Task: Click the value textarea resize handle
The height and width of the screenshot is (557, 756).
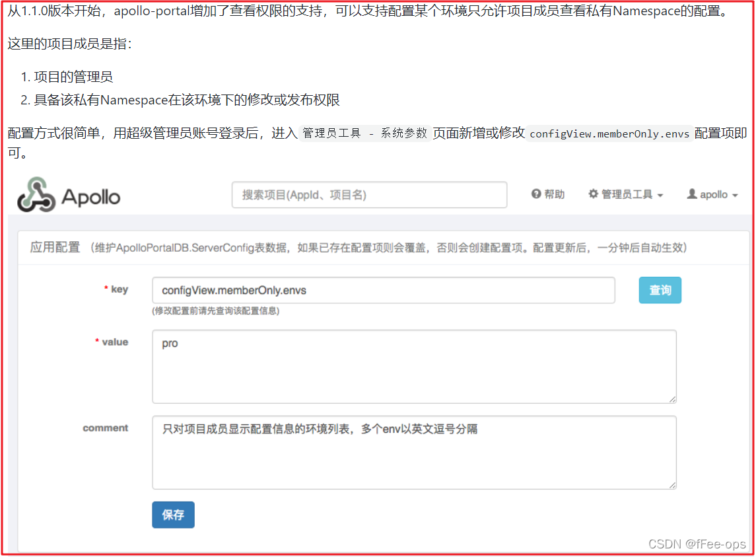Action: pyautogui.click(x=673, y=399)
